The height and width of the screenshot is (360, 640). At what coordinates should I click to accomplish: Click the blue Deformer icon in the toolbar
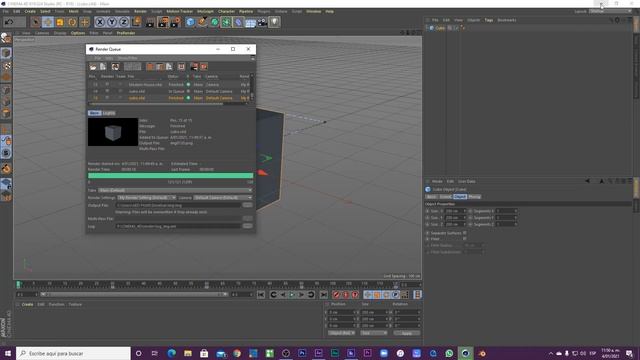coord(238,22)
